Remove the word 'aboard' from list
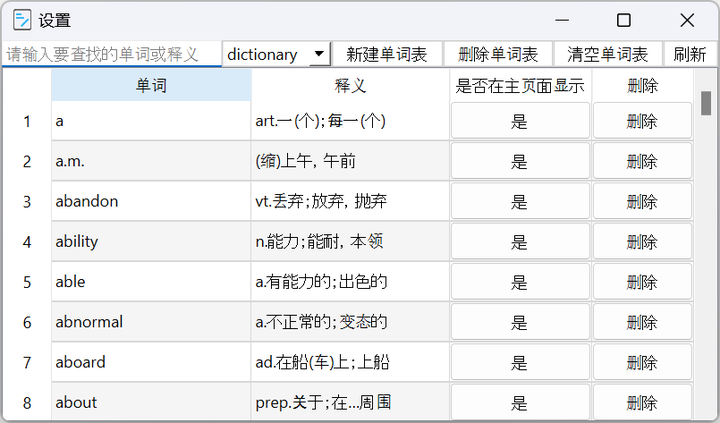The width and height of the screenshot is (720, 423). [641, 362]
